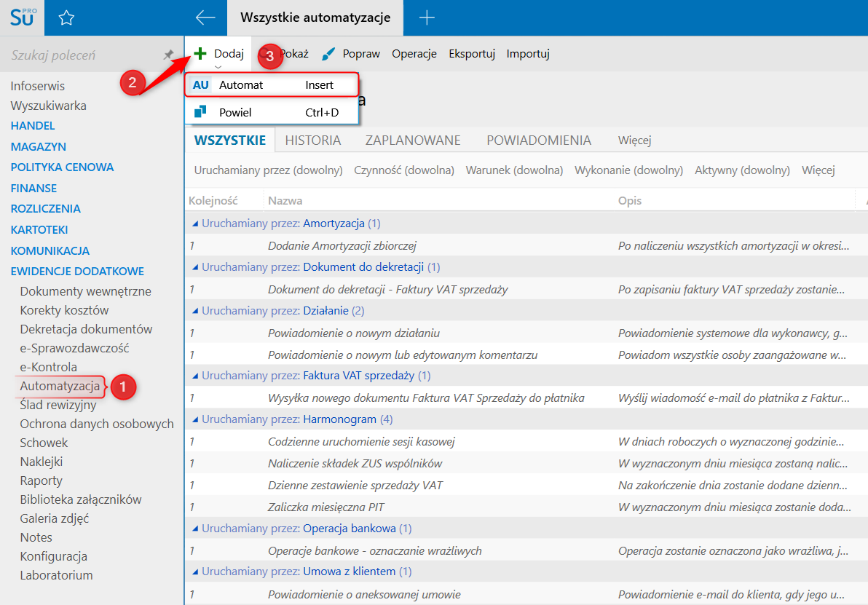Screen dimensions: 868x605
Task: Click the Nazwa column header
Action: coord(285,200)
